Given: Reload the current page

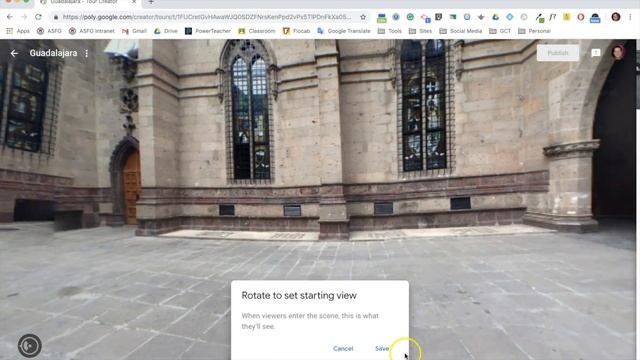Looking at the screenshot, I should click(x=38, y=17).
